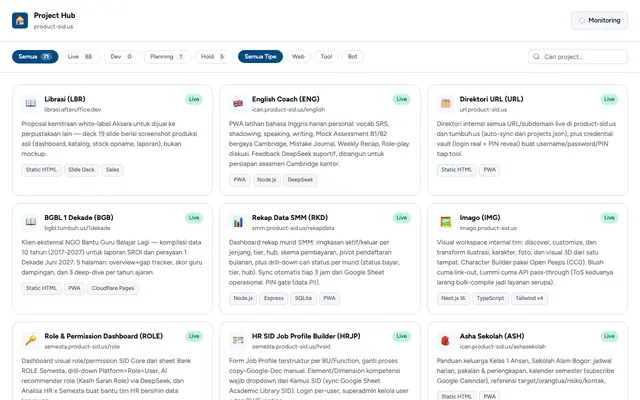640x400 pixels.
Task: Click the Imago picture frame icon
Action: [x=446, y=222]
